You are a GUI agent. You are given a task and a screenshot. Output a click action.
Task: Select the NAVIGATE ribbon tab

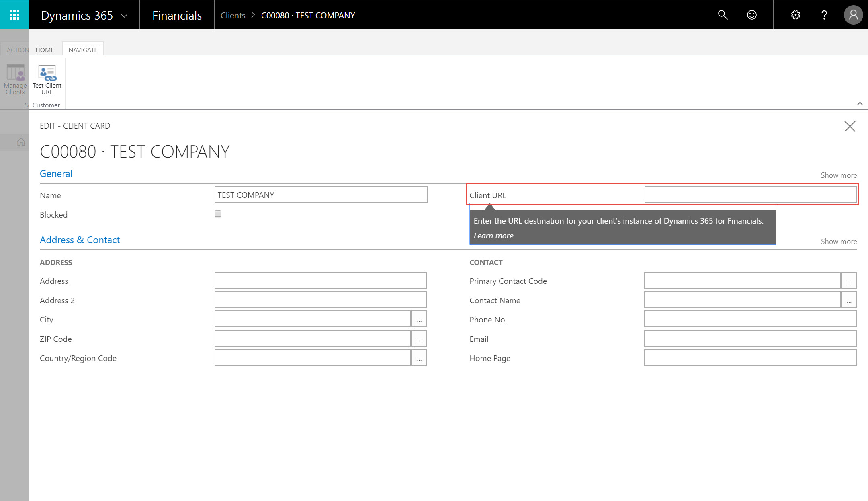click(83, 50)
